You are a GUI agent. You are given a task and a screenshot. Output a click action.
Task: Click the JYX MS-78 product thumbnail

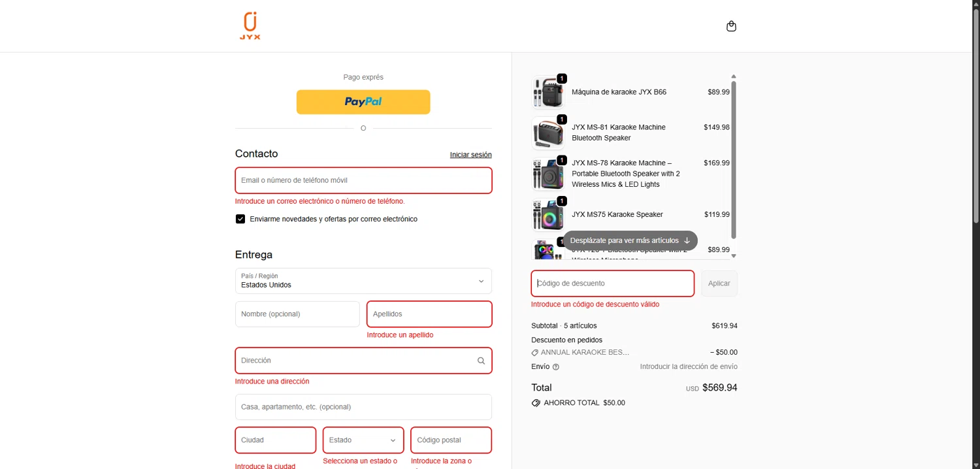548,174
